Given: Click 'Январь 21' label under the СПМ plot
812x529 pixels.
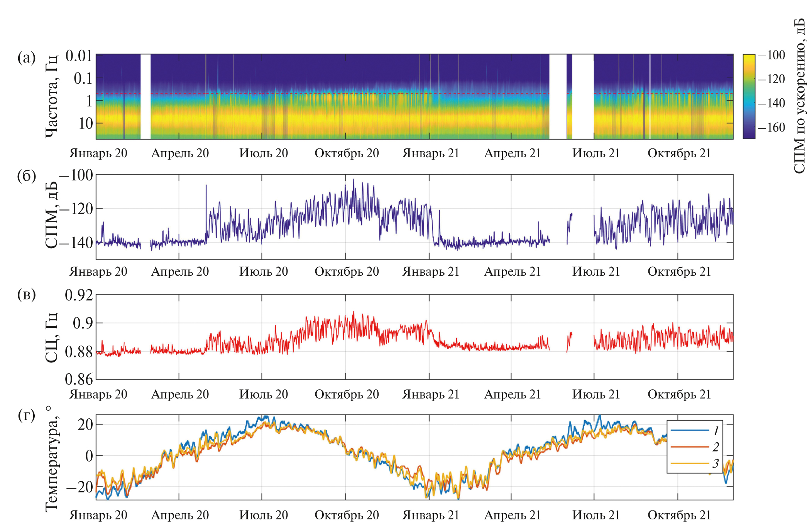Looking at the screenshot, I should tap(431, 272).
